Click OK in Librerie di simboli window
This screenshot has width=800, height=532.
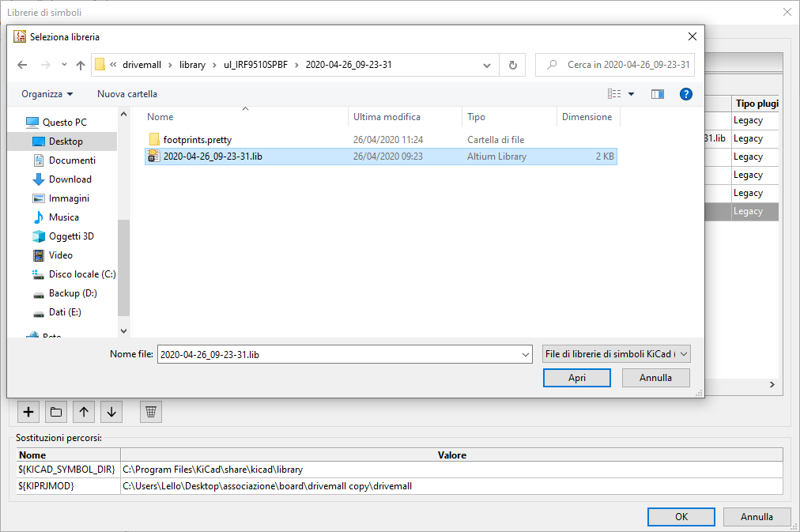(681, 517)
